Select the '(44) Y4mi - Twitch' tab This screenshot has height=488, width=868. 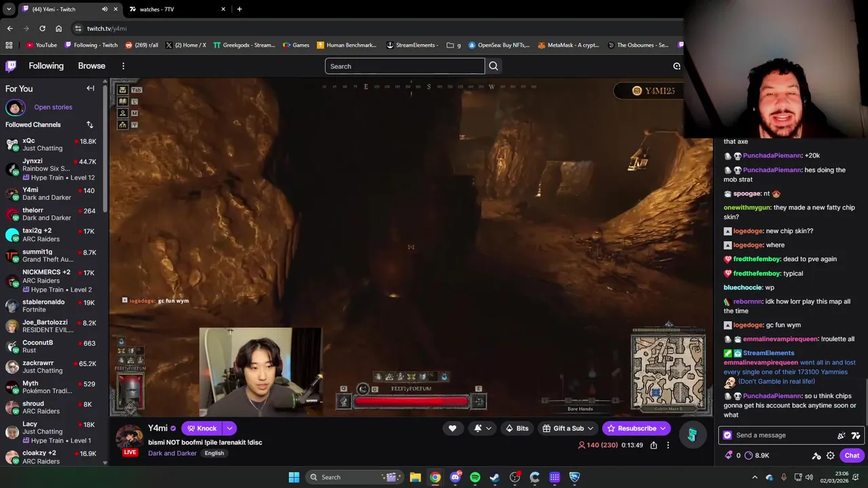(x=69, y=9)
